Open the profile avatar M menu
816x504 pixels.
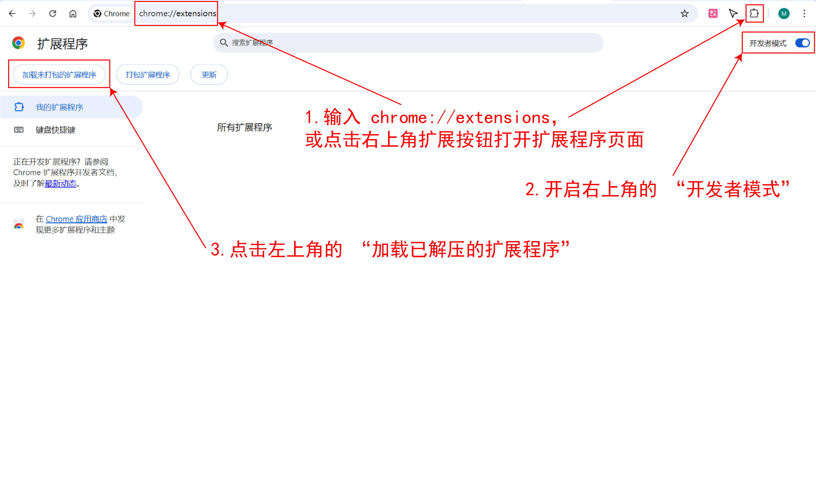(x=784, y=14)
